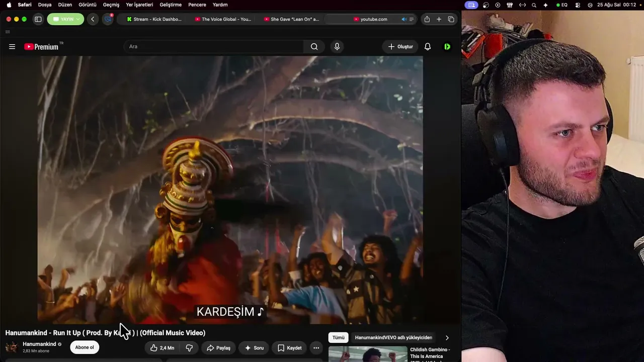Click the sparkle menu bar icon

point(545,5)
